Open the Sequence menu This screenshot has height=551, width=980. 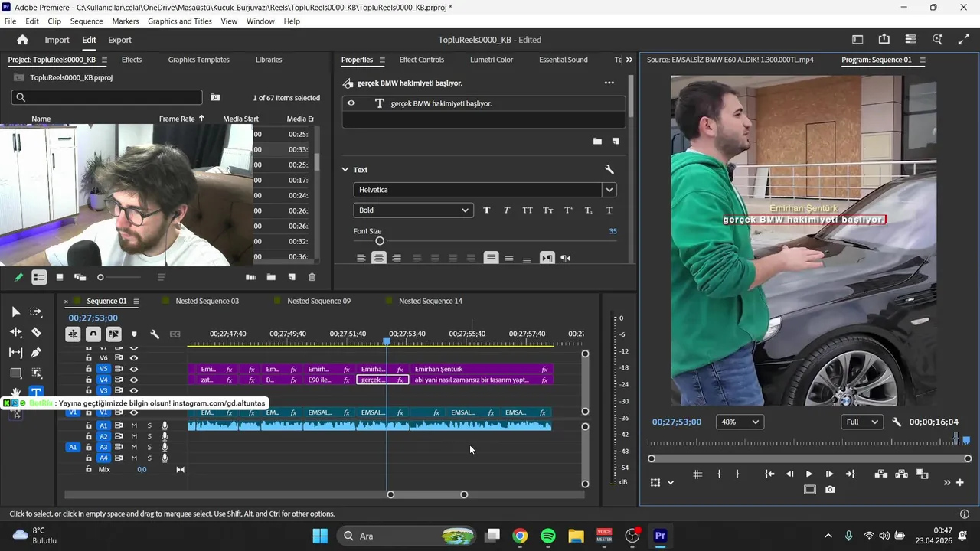(86, 21)
